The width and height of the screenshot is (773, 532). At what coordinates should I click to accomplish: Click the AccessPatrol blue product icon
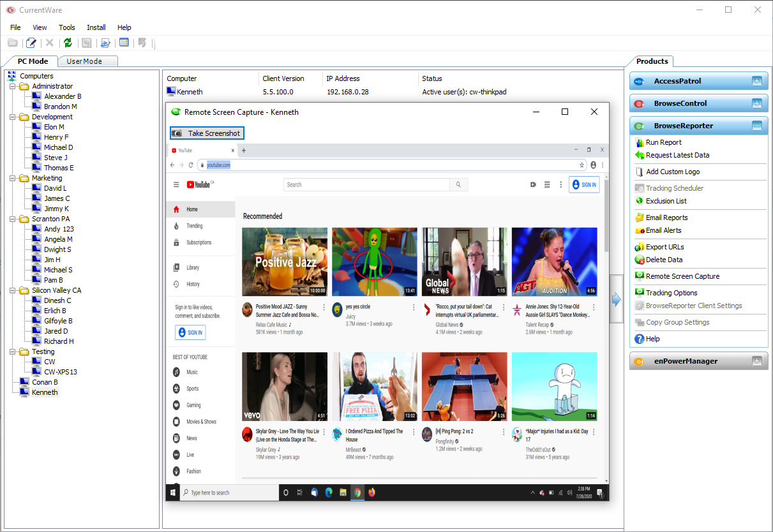[639, 82]
